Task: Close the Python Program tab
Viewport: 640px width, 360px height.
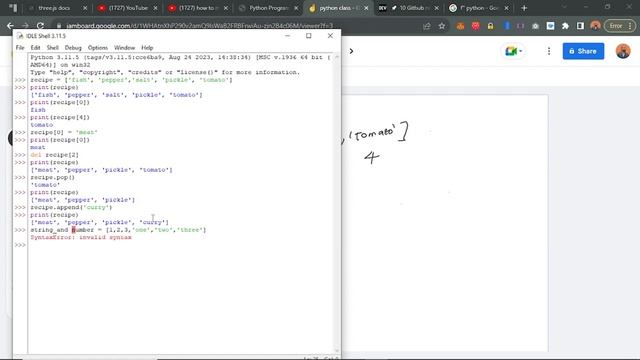Action: [x=296, y=8]
